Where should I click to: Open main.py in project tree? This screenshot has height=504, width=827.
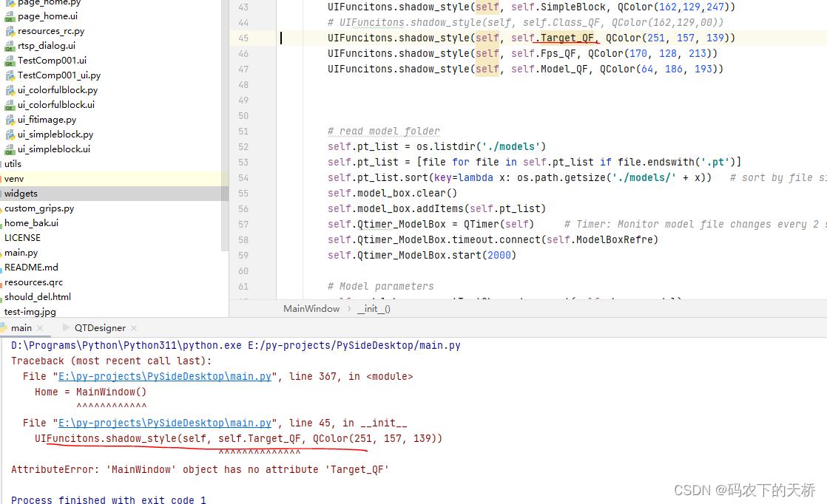tap(21, 252)
